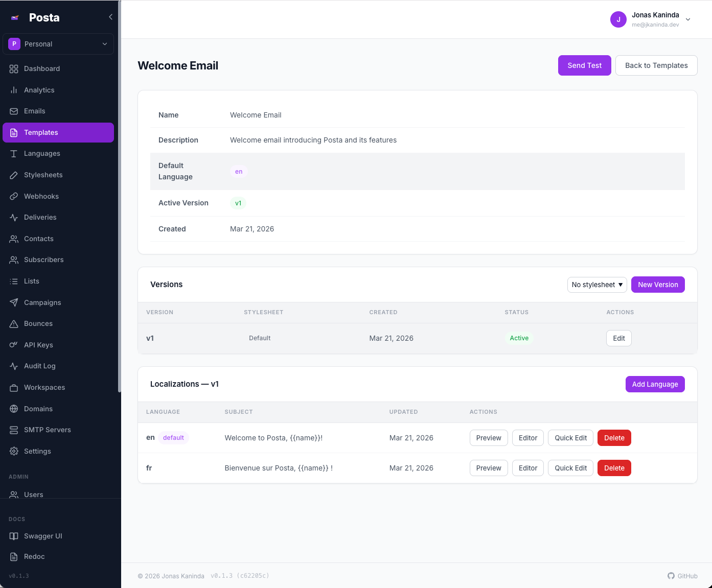
Task: Click the purple default tag beside en
Action: [174, 438]
